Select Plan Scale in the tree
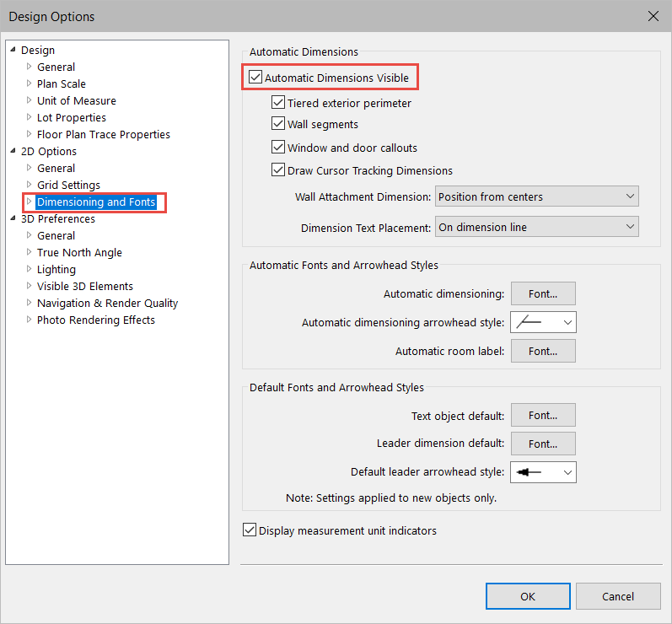This screenshot has height=624, width=672. pos(62,83)
